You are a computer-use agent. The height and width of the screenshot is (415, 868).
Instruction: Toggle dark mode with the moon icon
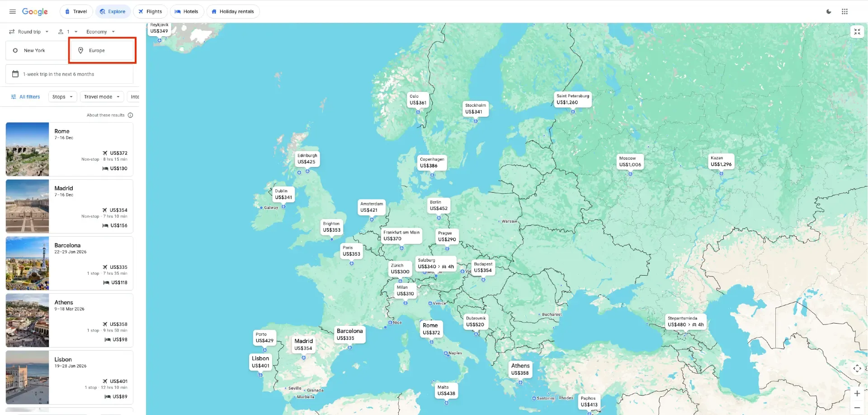pos(829,11)
